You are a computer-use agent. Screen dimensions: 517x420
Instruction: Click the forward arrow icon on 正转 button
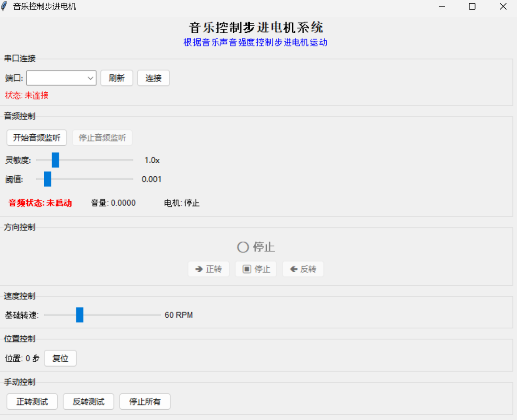(x=199, y=269)
